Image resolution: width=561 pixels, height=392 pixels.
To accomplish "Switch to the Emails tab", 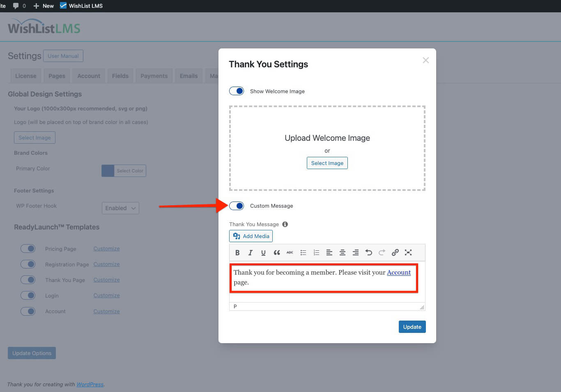I will [x=189, y=76].
